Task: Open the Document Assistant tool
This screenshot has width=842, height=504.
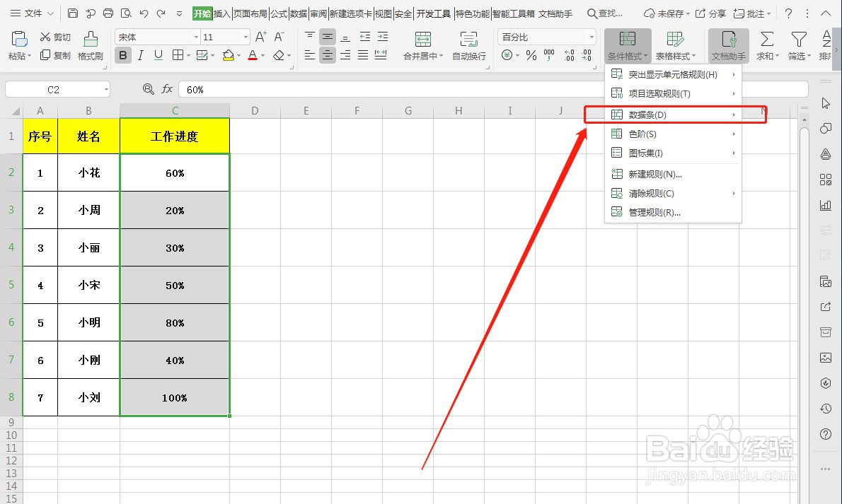Action: pos(728,45)
